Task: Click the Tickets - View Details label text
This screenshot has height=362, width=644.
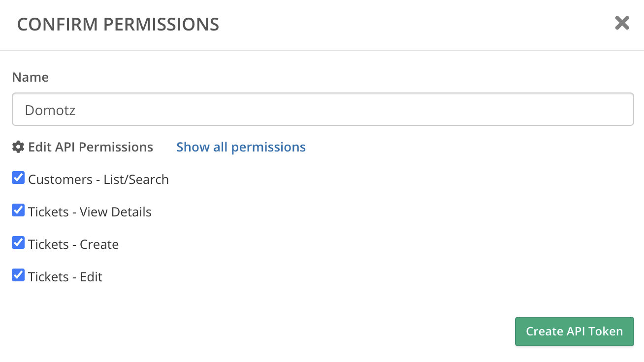Action: 90,212
